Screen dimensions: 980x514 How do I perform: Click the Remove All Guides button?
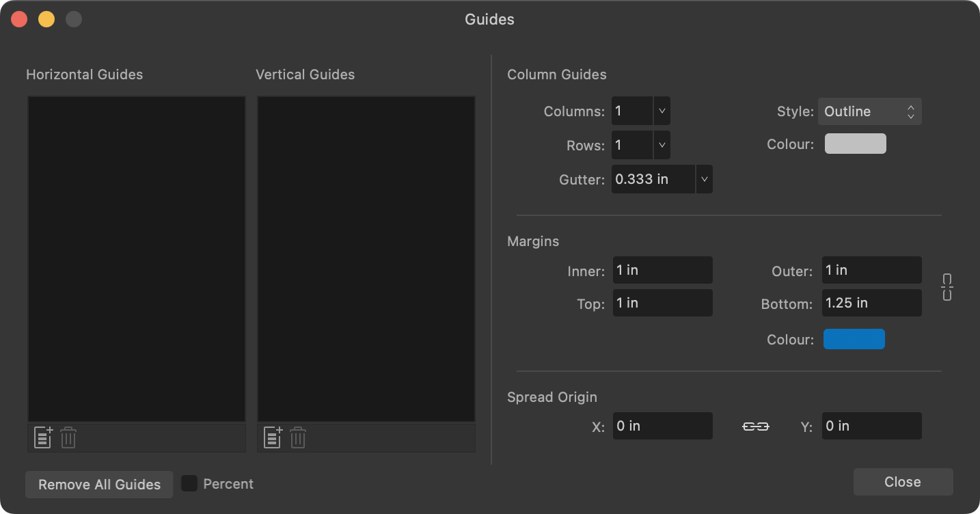(98, 484)
